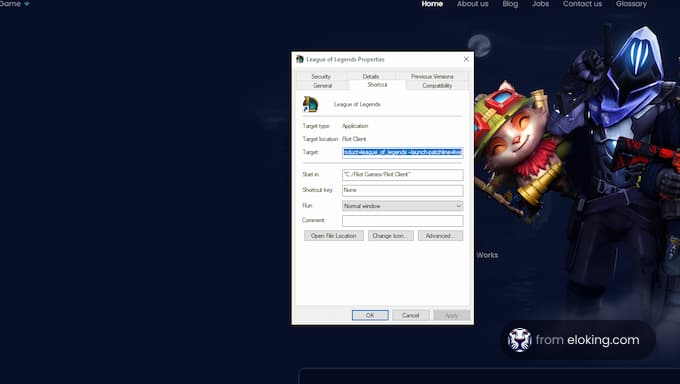The image size is (680, 384).
Task: Click the League of Legends shortcut icon
Action: 311,105
